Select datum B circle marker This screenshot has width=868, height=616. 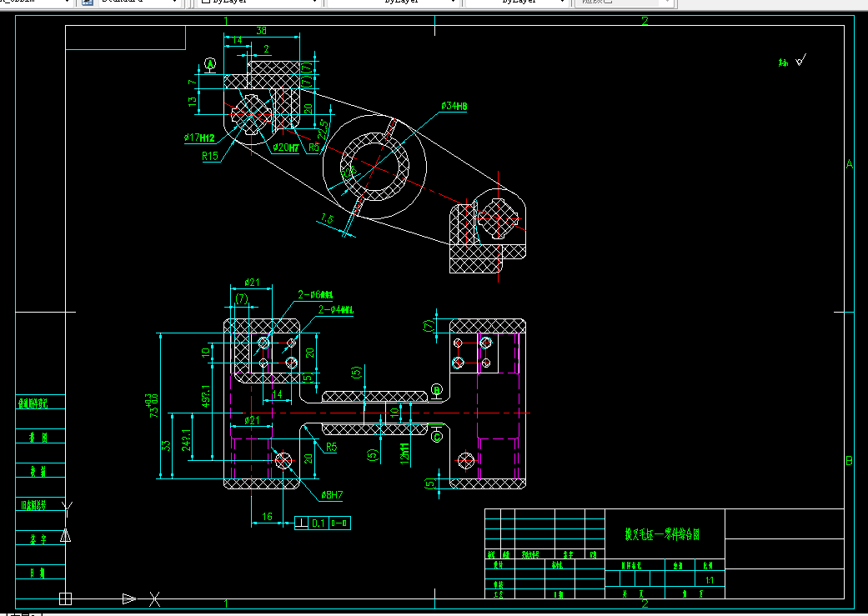point(437,391)
